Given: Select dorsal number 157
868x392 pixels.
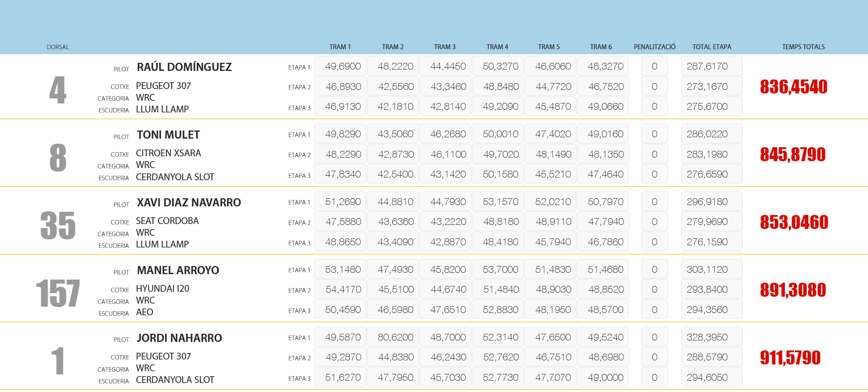Looking at the screenshot, I should click(x=58, y=294).
